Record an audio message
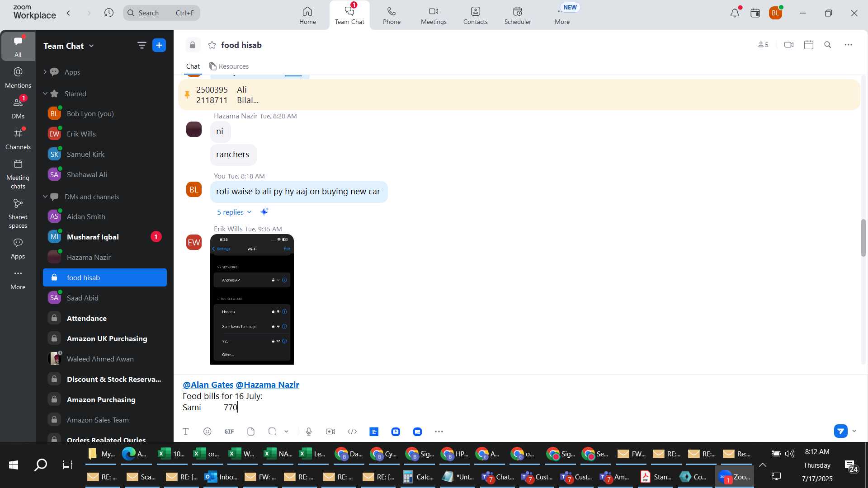868x488 pixels. [309, 432]
